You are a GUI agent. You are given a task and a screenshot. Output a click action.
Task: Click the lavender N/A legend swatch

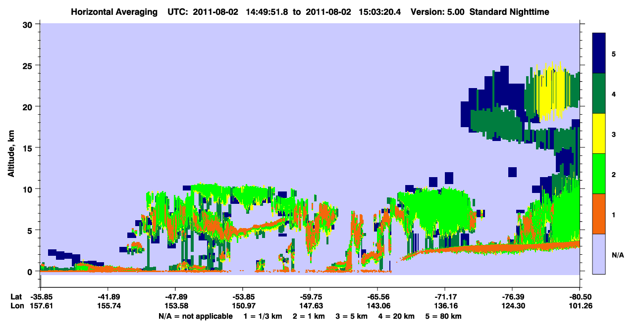point(599,253)
